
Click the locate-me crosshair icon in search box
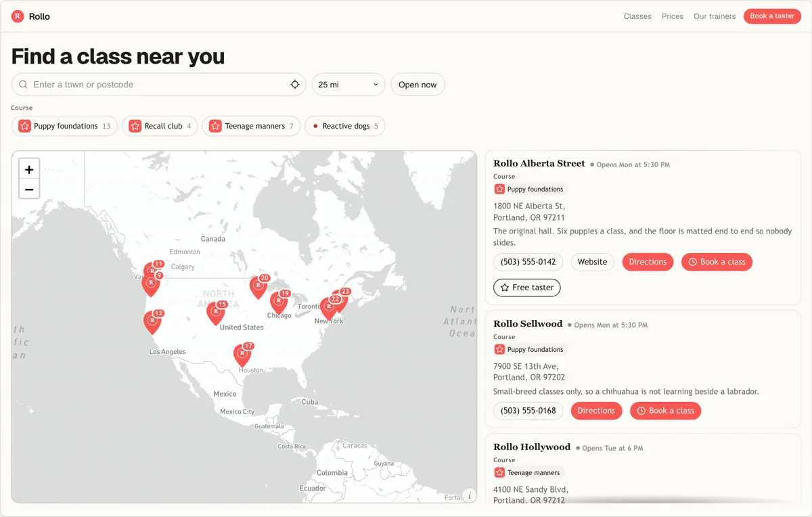[295, 85]
